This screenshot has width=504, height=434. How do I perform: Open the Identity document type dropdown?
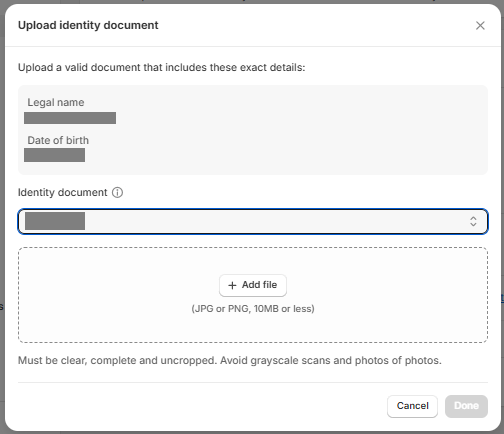click(253, 221)
